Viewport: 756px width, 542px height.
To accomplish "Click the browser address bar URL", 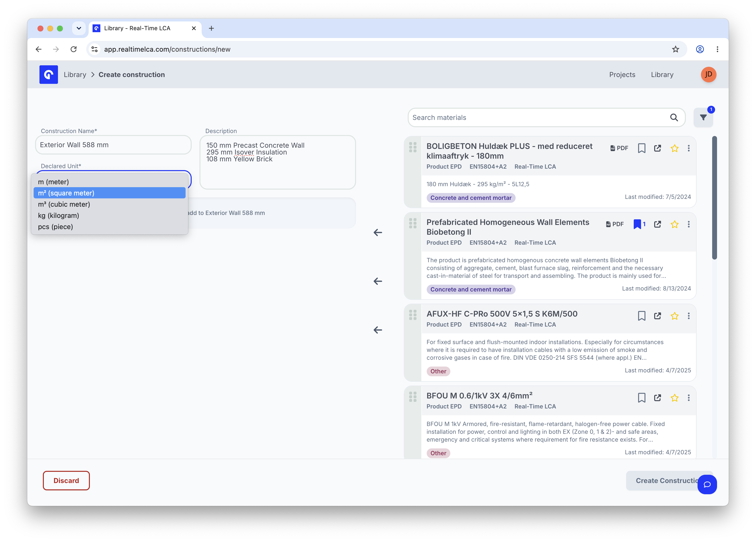I will [x=167, y=49].
